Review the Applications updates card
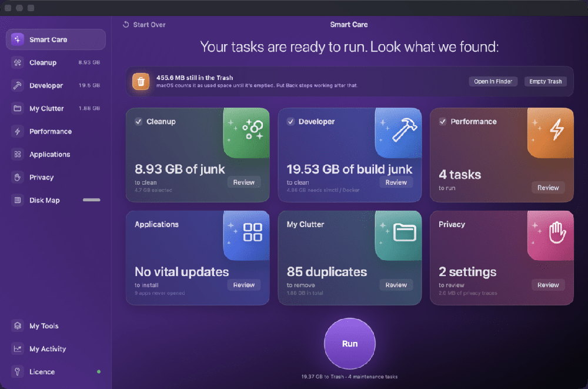This screenshot has height=389, width=588. (x=244, y=285)
